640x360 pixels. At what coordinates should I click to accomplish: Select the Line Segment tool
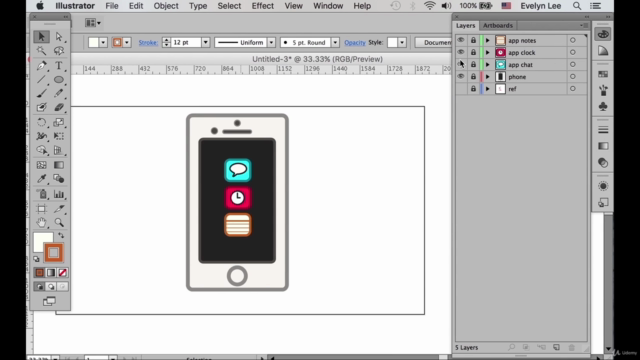(x=41, y=80)
